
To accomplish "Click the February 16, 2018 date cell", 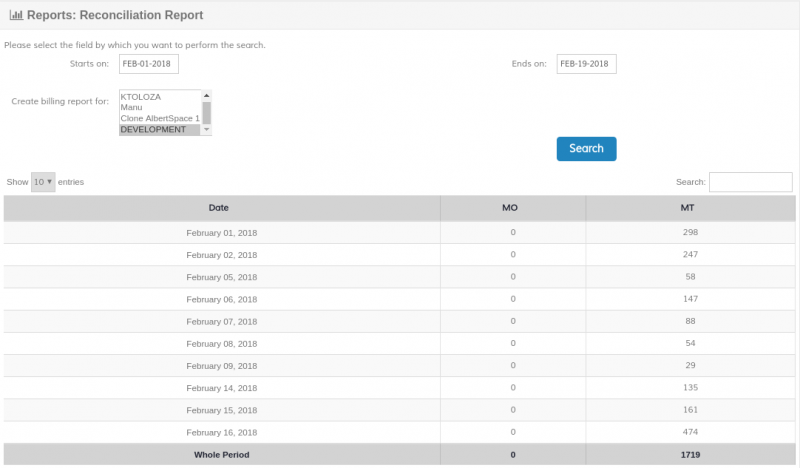I will 222,432.
